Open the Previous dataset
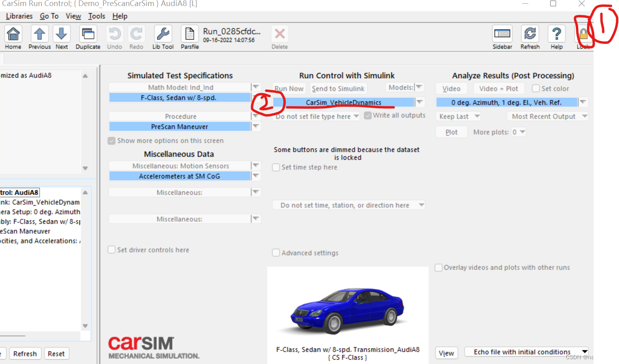The width and height of the screenshot is (619, 364). (39, 34)
